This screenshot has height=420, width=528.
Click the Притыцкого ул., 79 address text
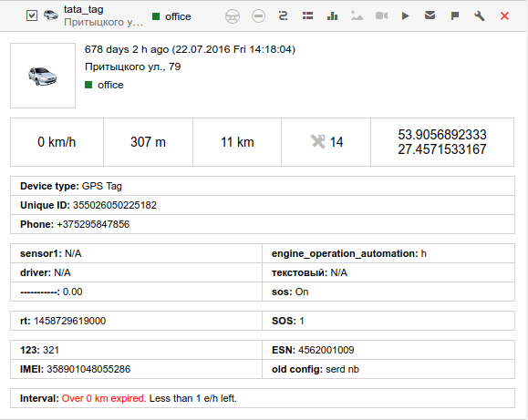tap(132, 67)
